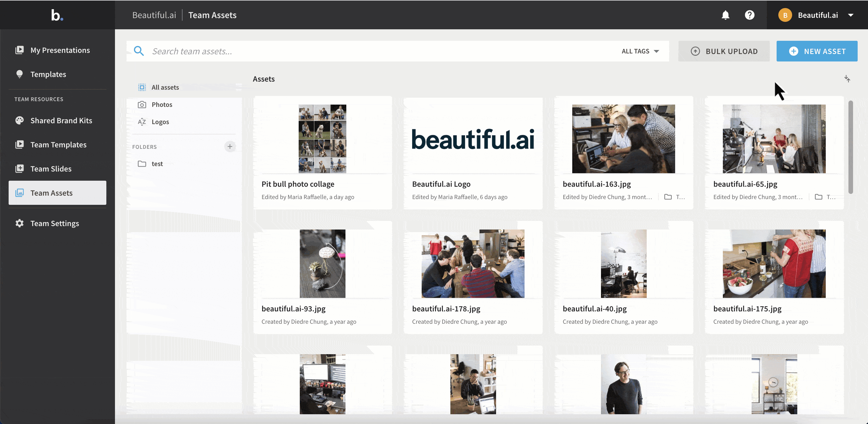Viewport: 868px width, 424px height.
Task: Open the test folder
Action: (x=184, y=164)
